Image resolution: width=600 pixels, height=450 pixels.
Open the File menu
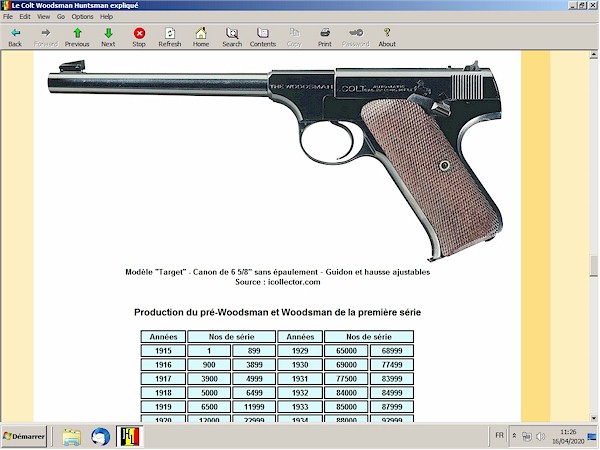pyautogui.click(x=8, y=16)
